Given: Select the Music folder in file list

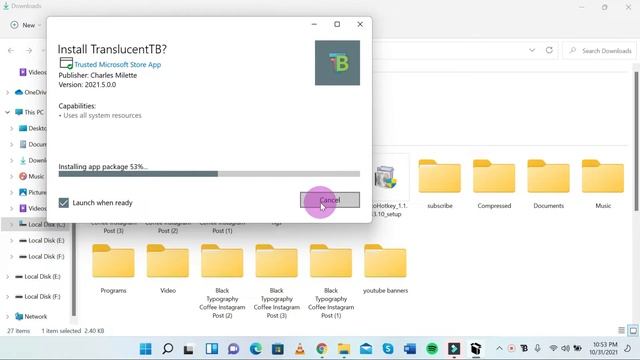Looking at the screenshot, I should (603, 184).
